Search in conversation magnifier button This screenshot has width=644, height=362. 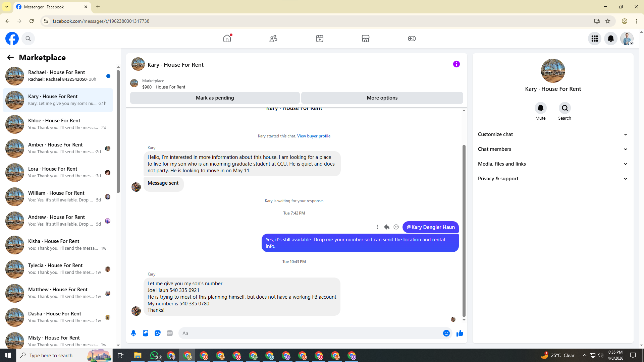[x=565, y=108]
